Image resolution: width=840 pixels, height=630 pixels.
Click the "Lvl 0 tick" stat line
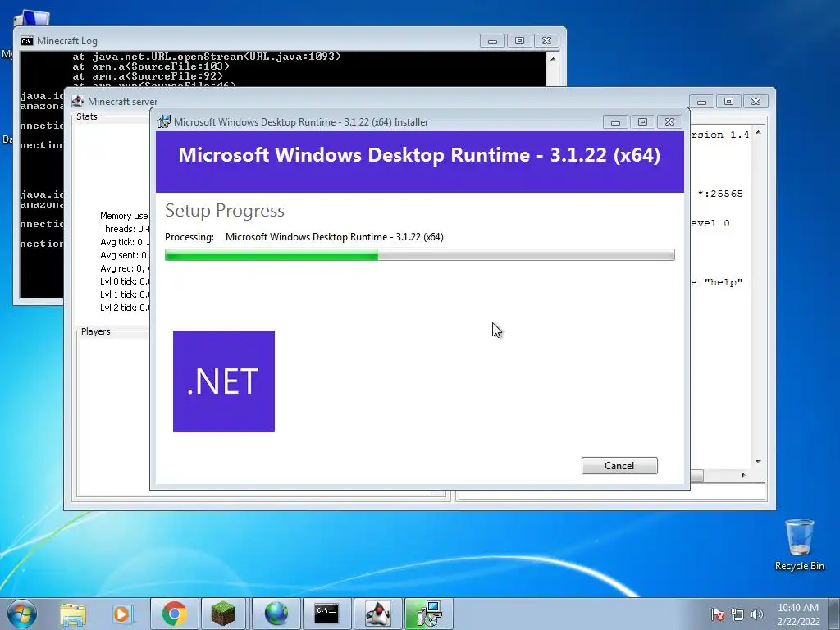point(125,281)
